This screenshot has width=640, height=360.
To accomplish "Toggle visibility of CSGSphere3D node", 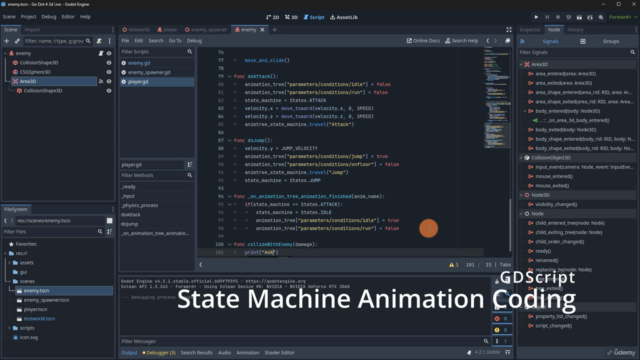I will (x=109, y=72).
